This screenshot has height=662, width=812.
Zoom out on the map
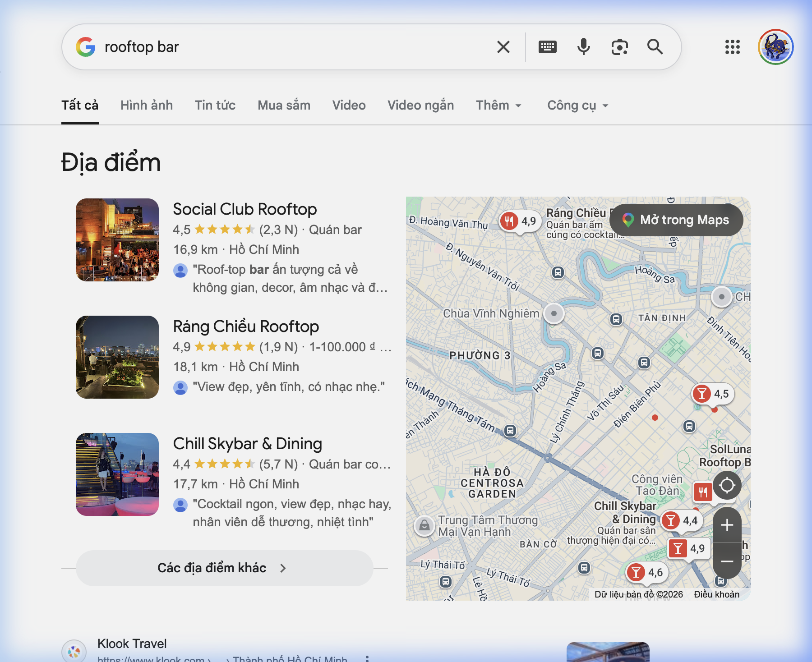click(727, 561)
